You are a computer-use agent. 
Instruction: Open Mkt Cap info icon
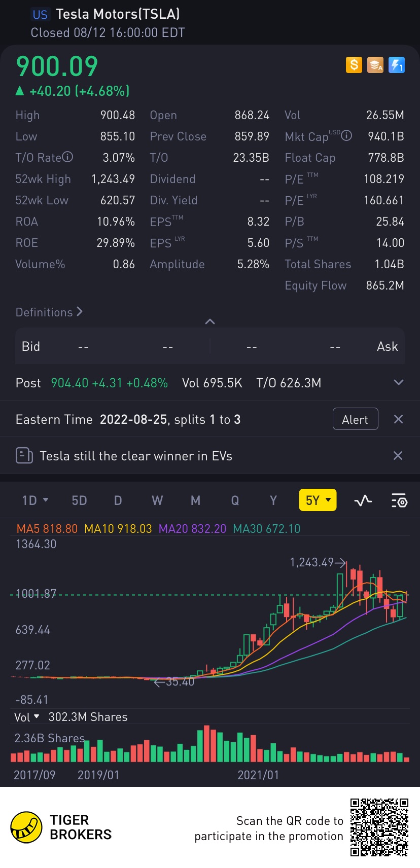click(346, 135)
